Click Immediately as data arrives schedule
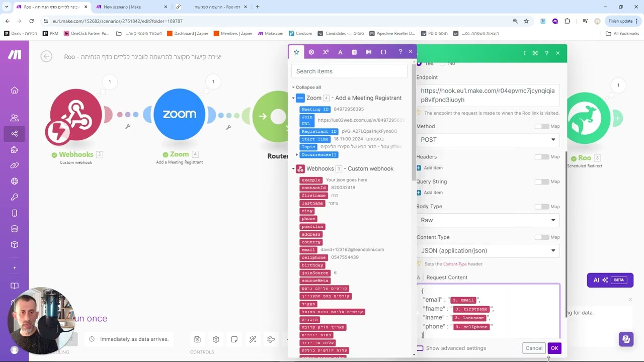Viewport: 644px width, 362px height. pos(134,339)
